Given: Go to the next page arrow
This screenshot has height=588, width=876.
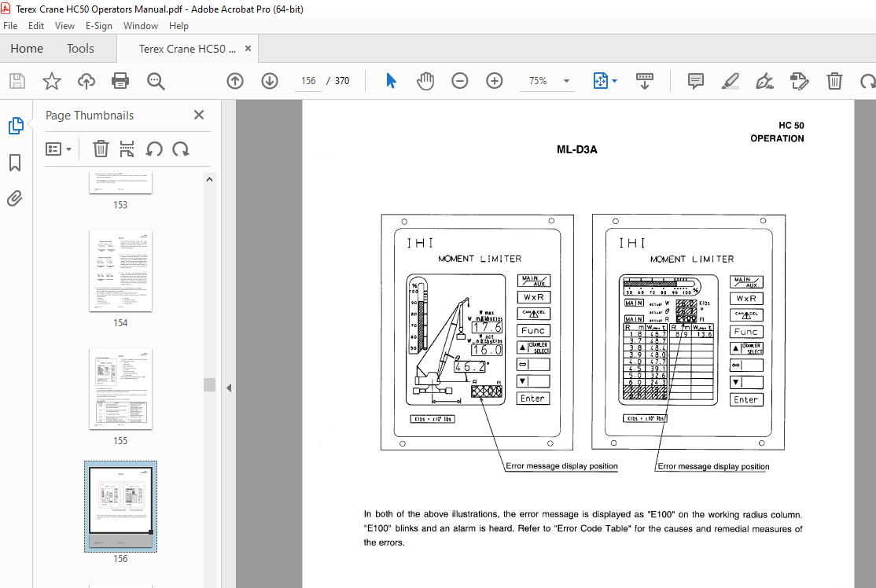Looking at the screenshot, I should [270, 81].
